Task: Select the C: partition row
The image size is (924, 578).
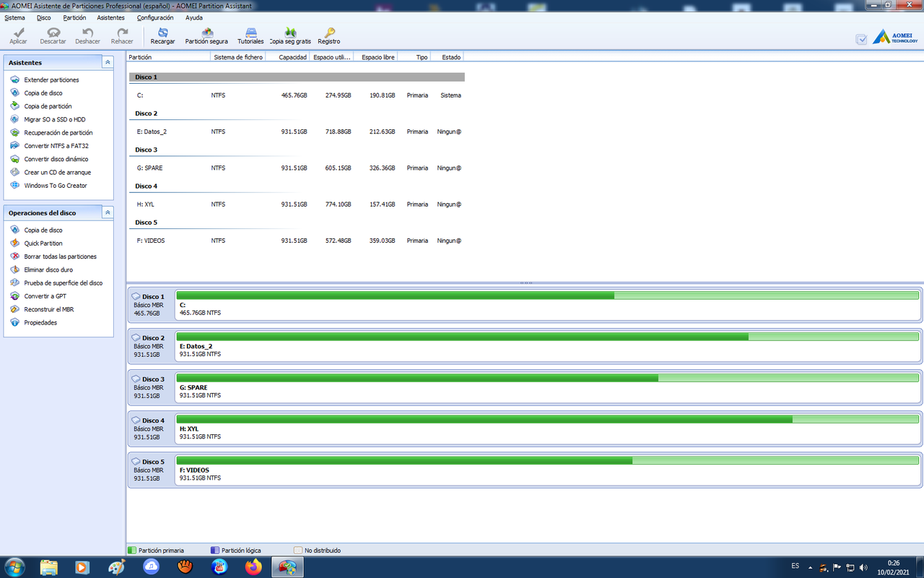Action: click(x=297, y=95)
